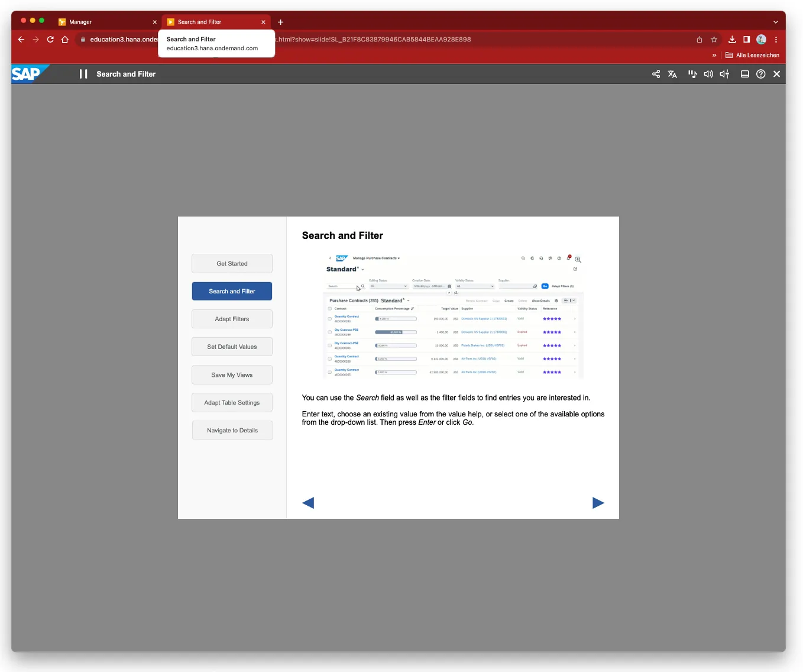The image size is (803, 672).
Task: Click the browser downloads icon
Action: pyautogui.click(x=732, y=40)
